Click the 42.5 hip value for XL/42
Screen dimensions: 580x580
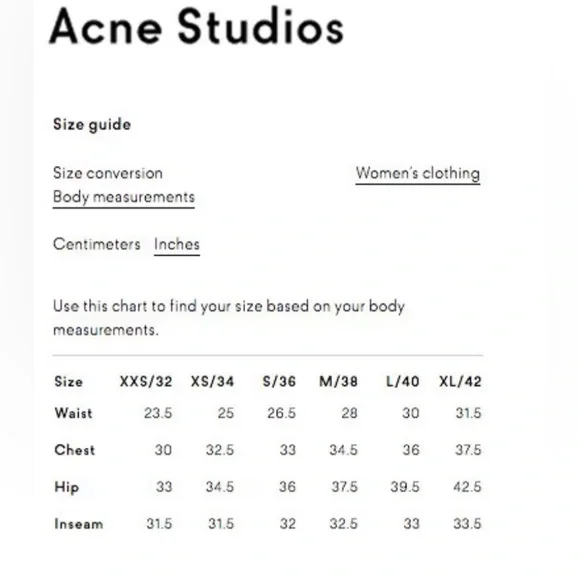[467, 487]
